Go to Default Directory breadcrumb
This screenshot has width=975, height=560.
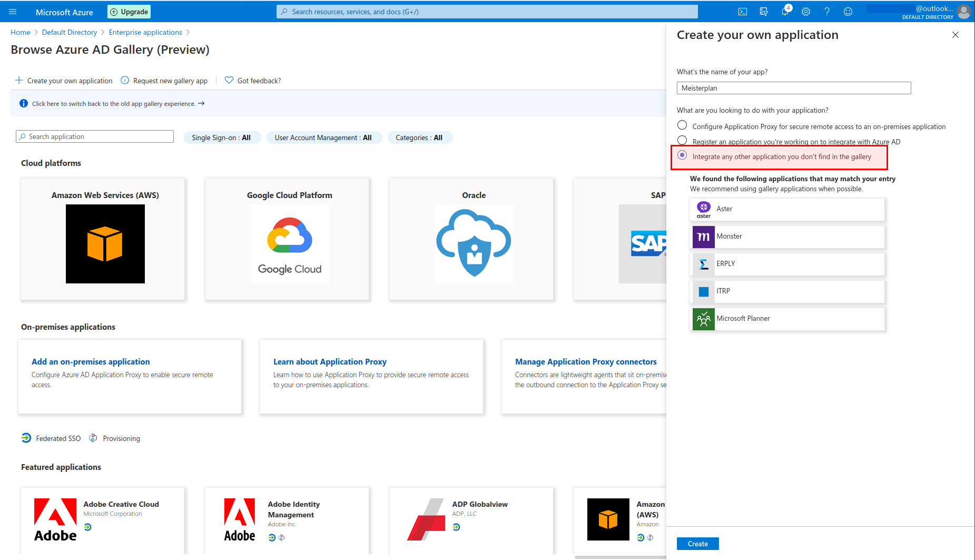pyautogui.click(x=70, y=32)
